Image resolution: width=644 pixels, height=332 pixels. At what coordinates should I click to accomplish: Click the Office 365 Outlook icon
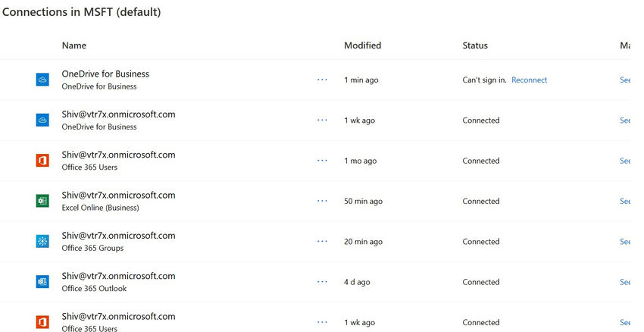pyautogui.click(x=42, y=282)
